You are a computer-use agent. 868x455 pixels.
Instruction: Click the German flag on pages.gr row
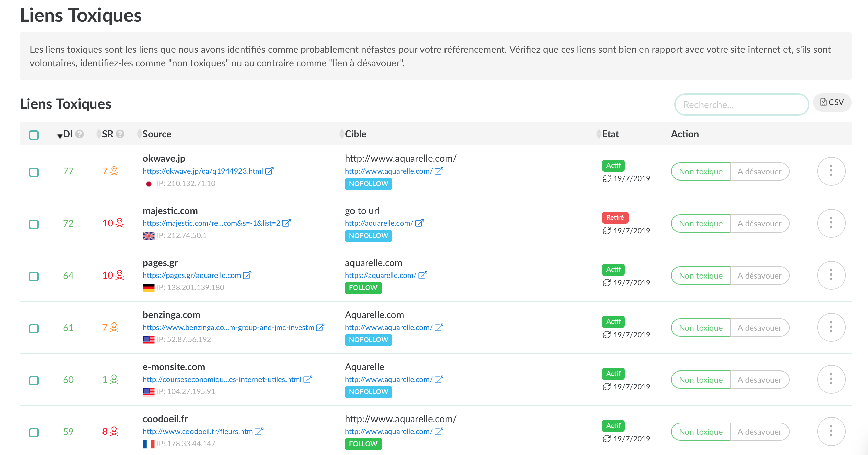(x=149, y=288)
